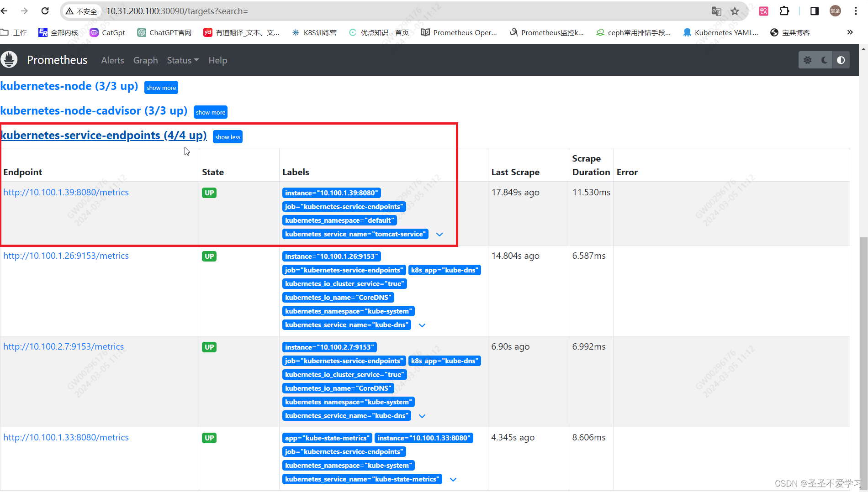The image size is (868, 492).
Task: Open the ChatGPT官网 bookmark
Action: (x=164, y=32)
